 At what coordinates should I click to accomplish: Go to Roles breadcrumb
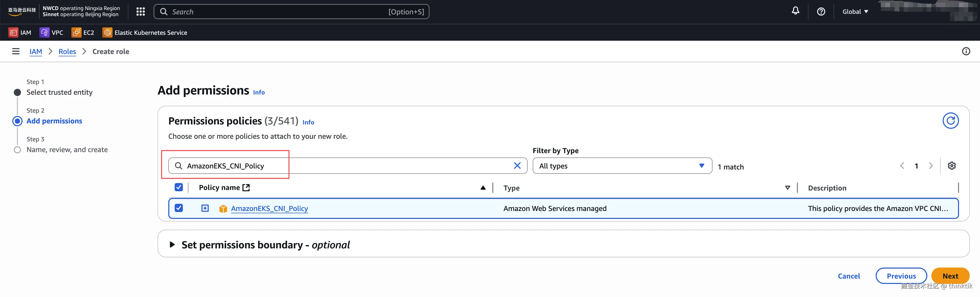point(67,52)
